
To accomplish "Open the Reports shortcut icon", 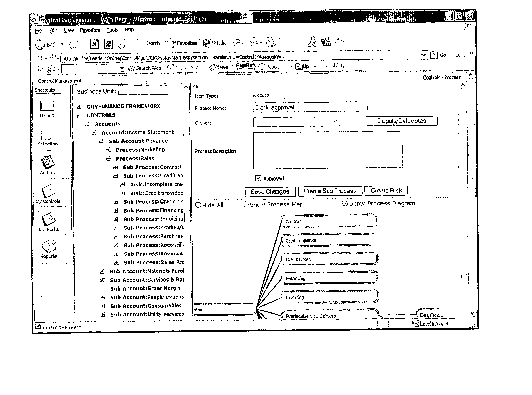I will click(49, 247).
